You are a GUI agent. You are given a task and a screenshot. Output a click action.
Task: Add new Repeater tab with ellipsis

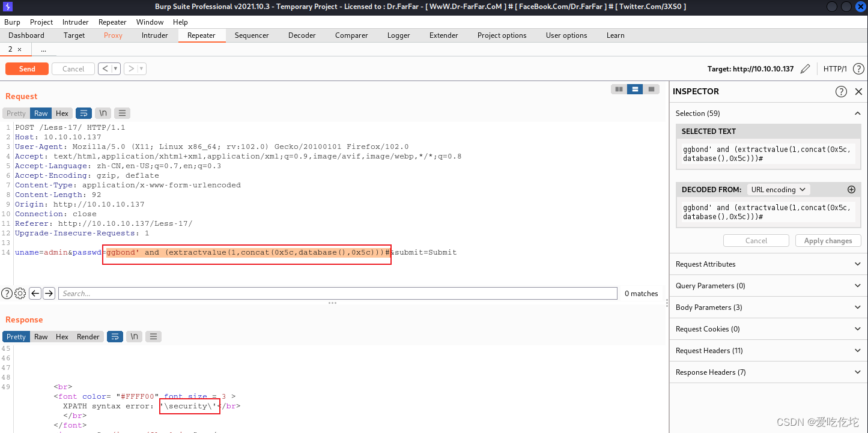pos(43,50)
